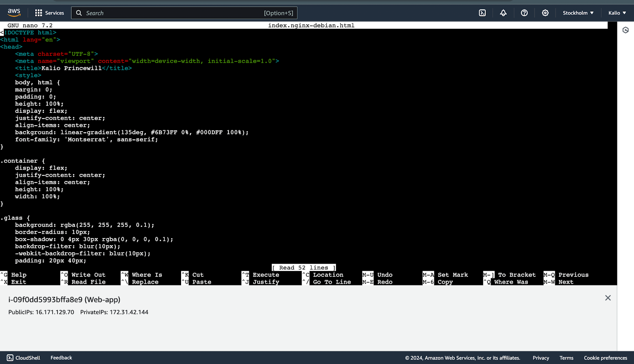Click the public IP 16.171.129.70
The image size is (634, 364).
[55, 312]
